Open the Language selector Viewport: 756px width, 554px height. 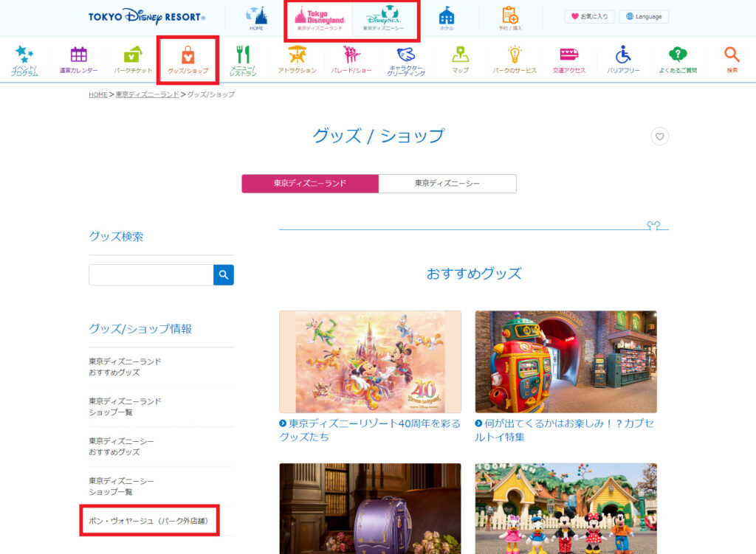point(644,16)
